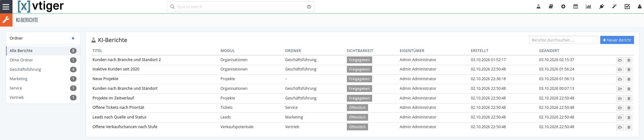Delete 'Leads nach Quelle und Status' report
644x140 pixels.
click(629, 118)
